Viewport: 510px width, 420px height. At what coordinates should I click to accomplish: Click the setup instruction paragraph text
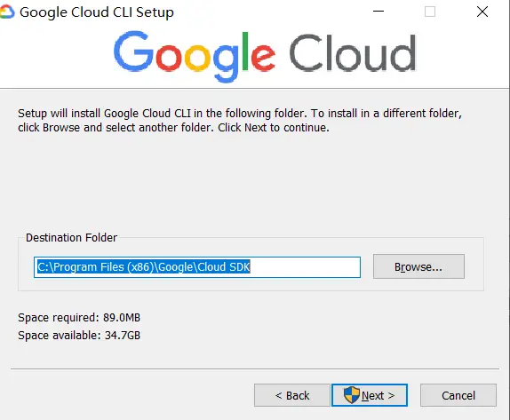pos(240,120)
